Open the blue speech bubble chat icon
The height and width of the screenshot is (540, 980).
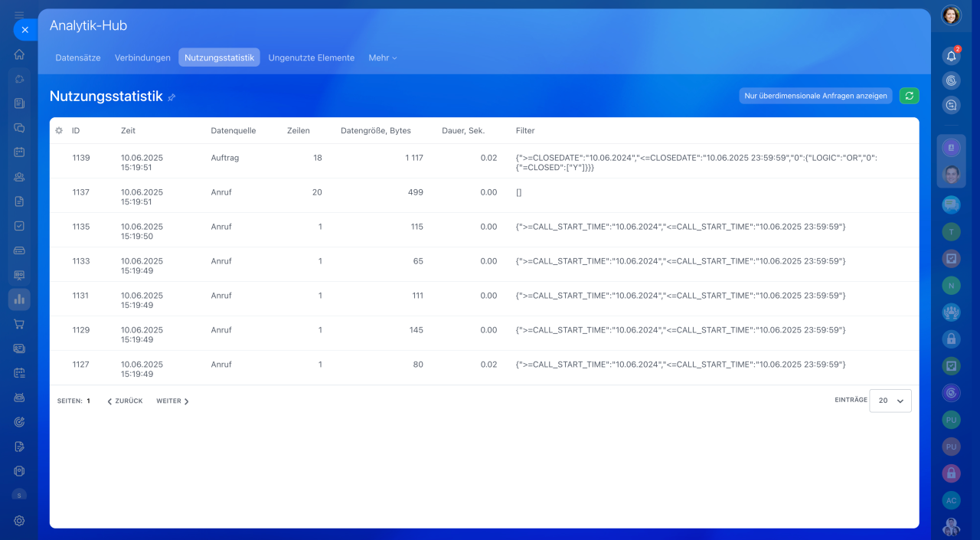(951, 205)
